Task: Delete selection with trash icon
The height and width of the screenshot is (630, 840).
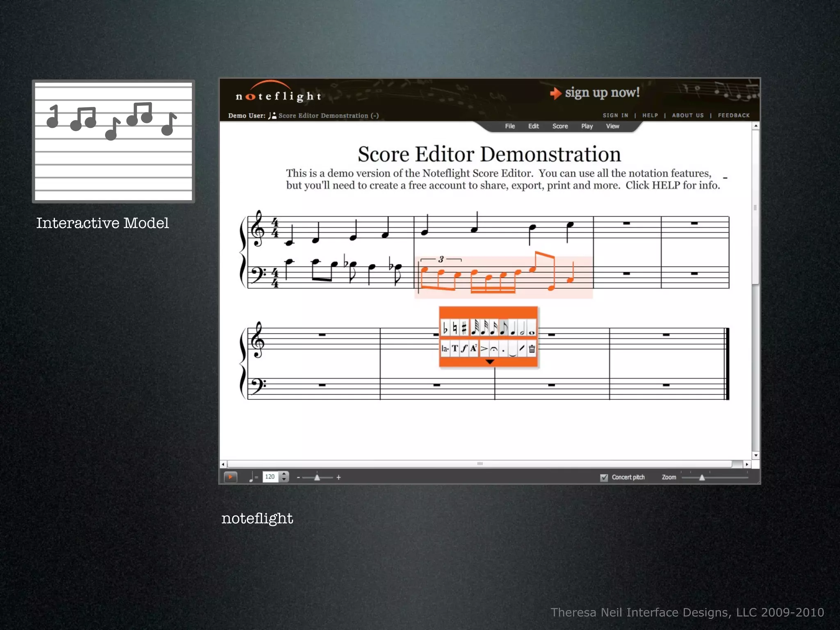Action: point(532,349)
